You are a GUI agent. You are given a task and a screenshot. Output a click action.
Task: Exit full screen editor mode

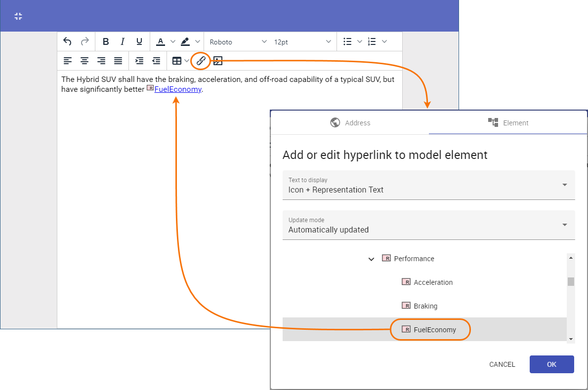(18, 16)
